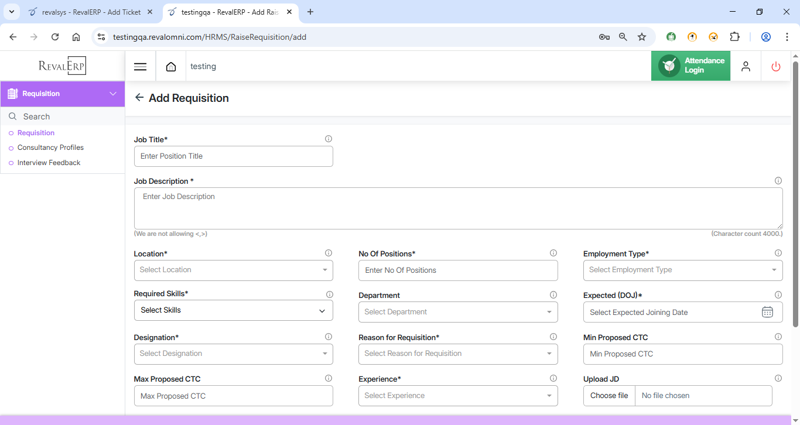Image resolution: width=800 pixels, height=425 pixels.
Task: Open Interview Feedback in sidebar
Action: 48,163
